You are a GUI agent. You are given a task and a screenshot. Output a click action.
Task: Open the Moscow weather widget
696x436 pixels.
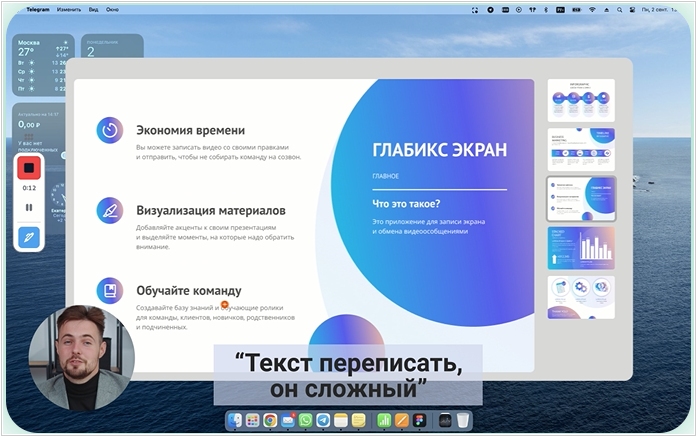(43, 65)
